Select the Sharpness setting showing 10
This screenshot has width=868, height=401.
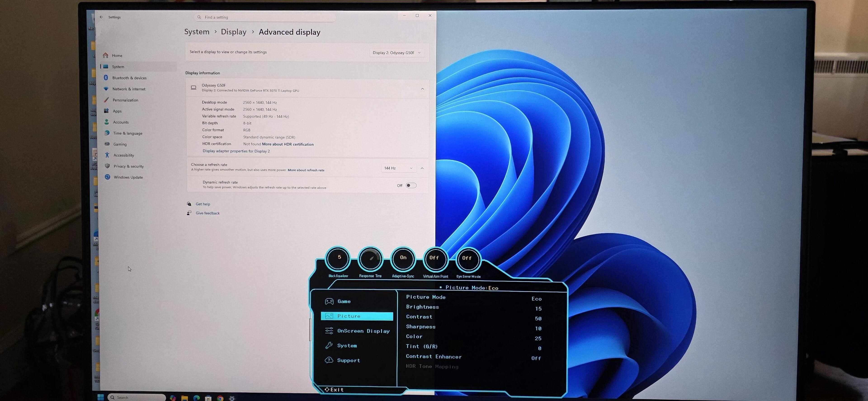coord(473,327)
